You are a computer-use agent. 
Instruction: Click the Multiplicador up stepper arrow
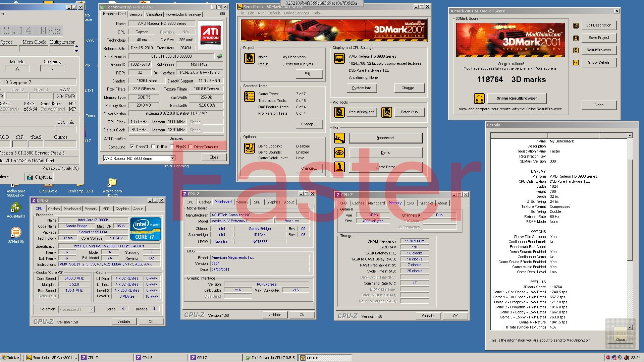[76, 47]
